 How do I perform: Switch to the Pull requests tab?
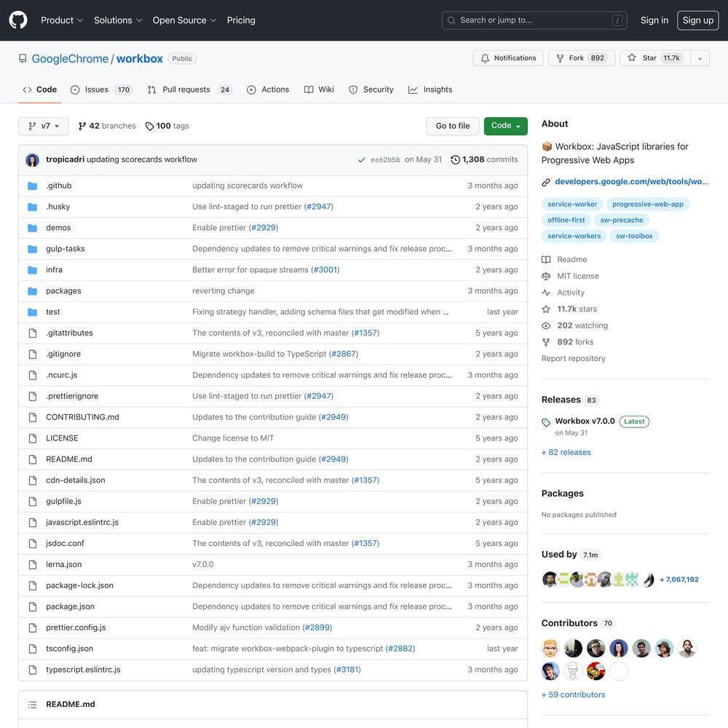190,90
